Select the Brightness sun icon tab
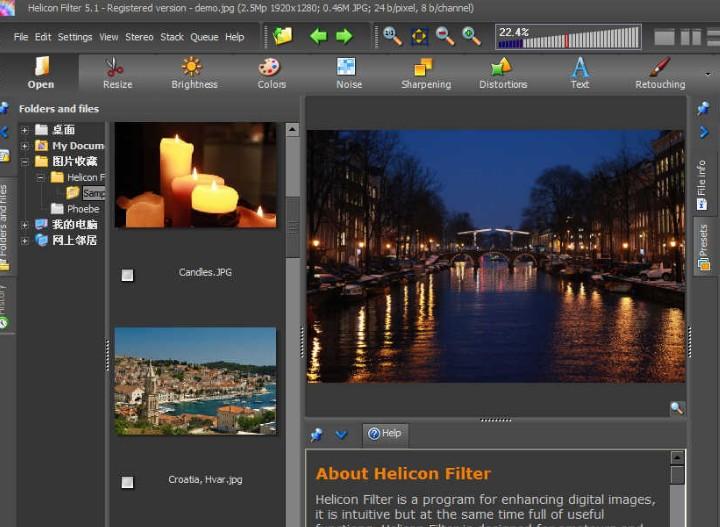Screen dimensions: 720x527 (x=194, y=73)
